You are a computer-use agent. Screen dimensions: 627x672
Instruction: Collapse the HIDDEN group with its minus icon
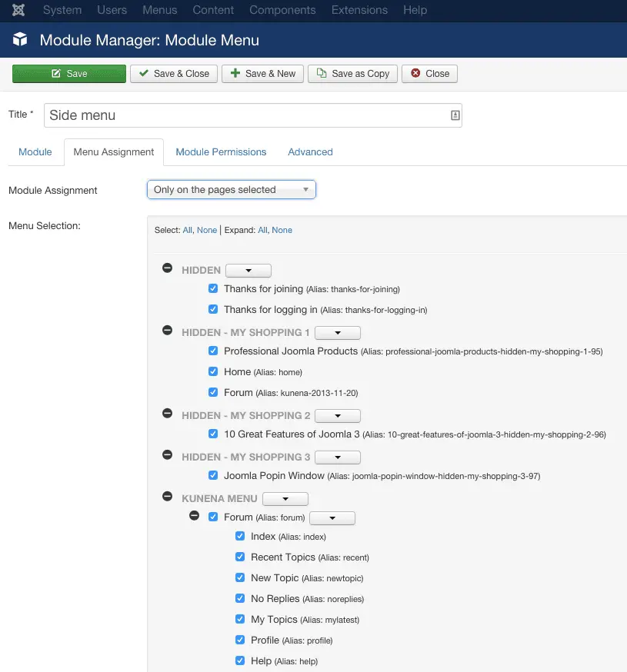[x=167, y=268]
